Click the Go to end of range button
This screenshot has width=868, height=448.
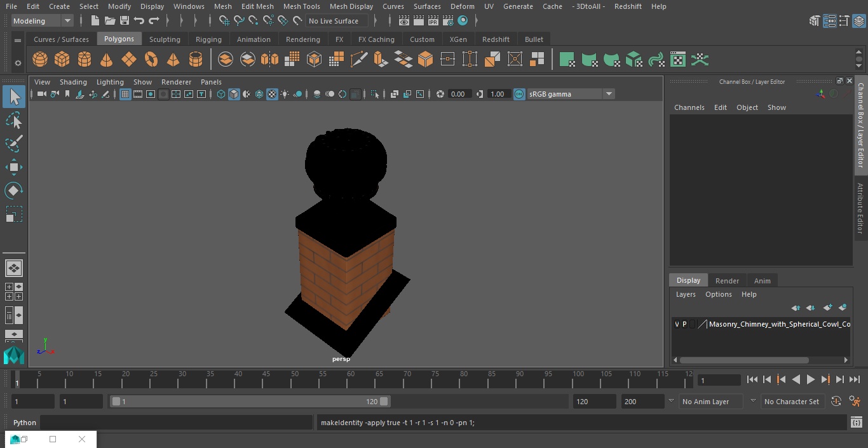coord(855,379)
